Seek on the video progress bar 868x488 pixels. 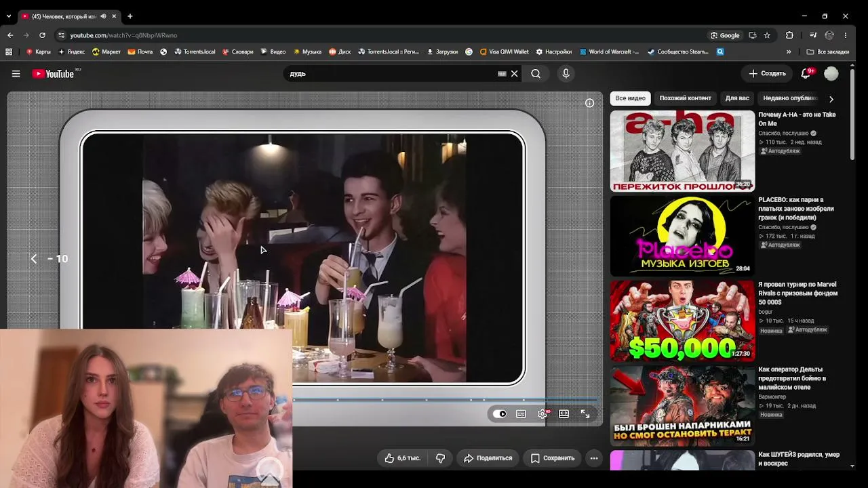coord(445,400)
